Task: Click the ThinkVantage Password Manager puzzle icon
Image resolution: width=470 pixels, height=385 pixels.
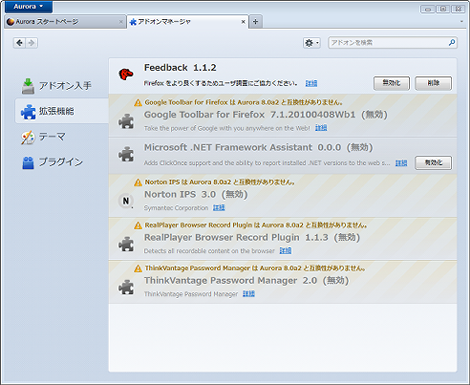Action: (126, 287)
